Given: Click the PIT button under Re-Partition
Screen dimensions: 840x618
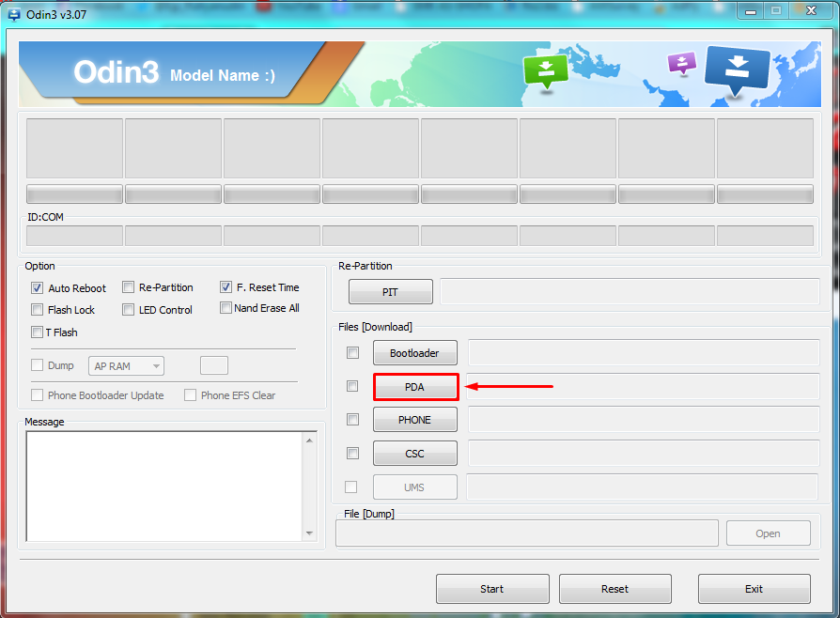Looking at the screenshot, I should click(x=390, y=291).
